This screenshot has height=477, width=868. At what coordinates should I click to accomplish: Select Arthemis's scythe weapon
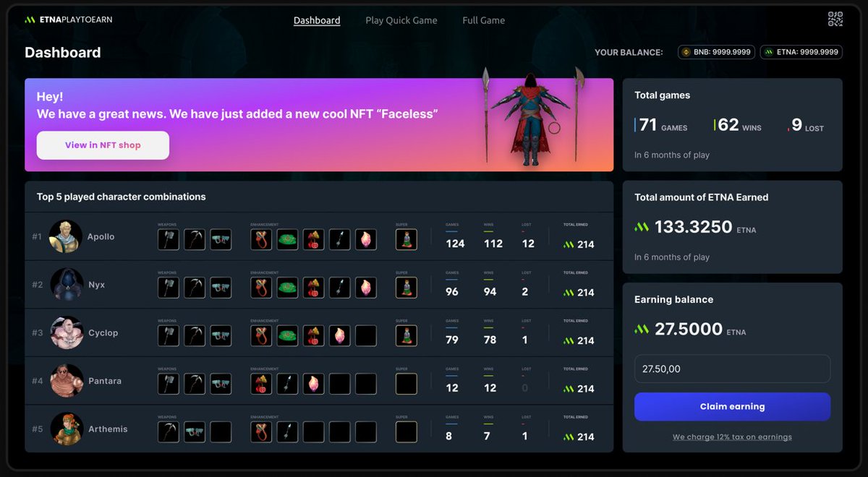click(x=169, y=431)
